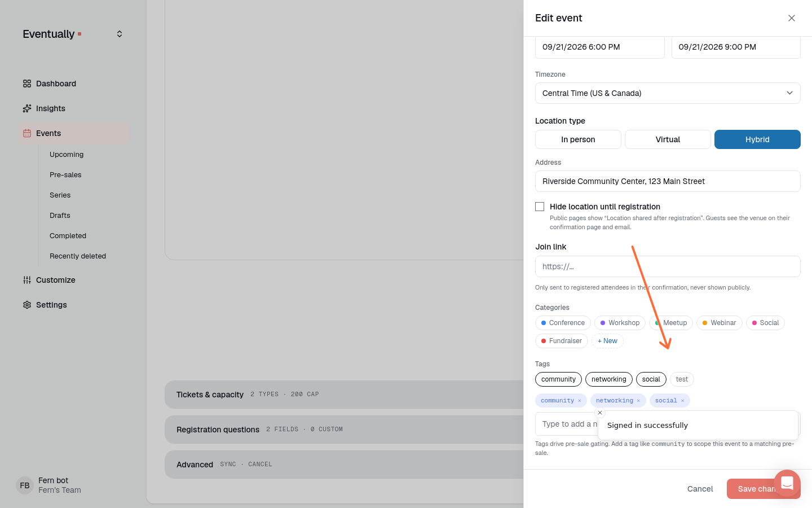Screen dimensions: 812x508
Task: Edit the 9:00 PM end date
Action: tap(736, 47)
